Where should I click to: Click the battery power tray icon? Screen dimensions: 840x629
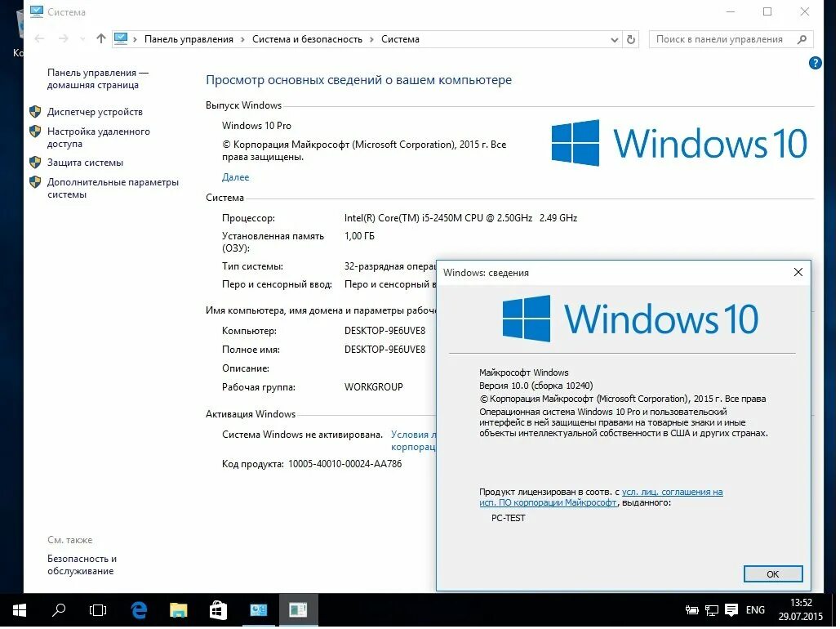[691, 610]
